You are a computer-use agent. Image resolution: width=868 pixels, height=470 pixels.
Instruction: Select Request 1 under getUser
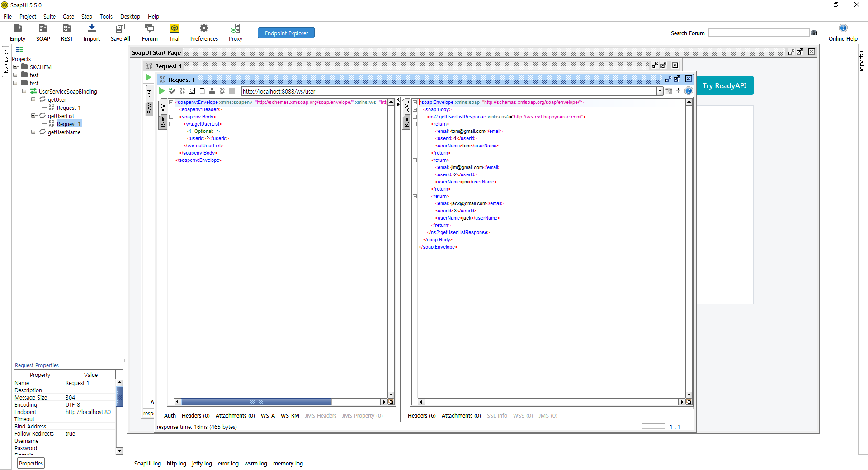(69, 108)
